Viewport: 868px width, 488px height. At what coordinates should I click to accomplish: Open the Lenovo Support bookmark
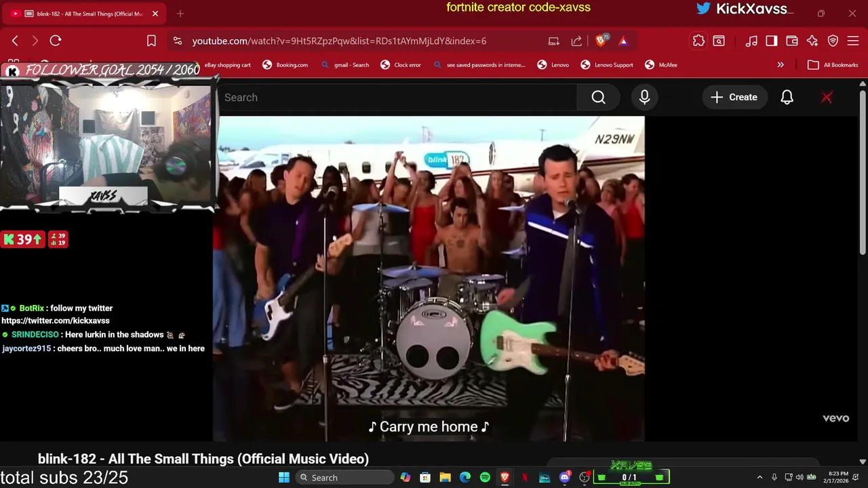(x=607, y=65)
